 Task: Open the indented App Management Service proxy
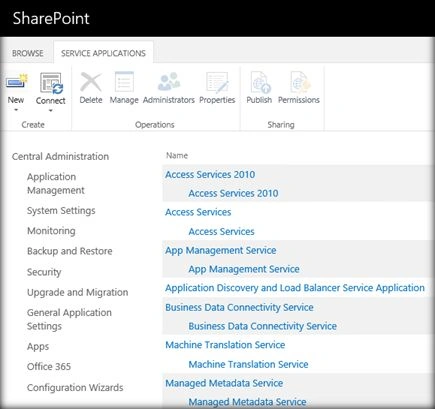pos(244,269)
